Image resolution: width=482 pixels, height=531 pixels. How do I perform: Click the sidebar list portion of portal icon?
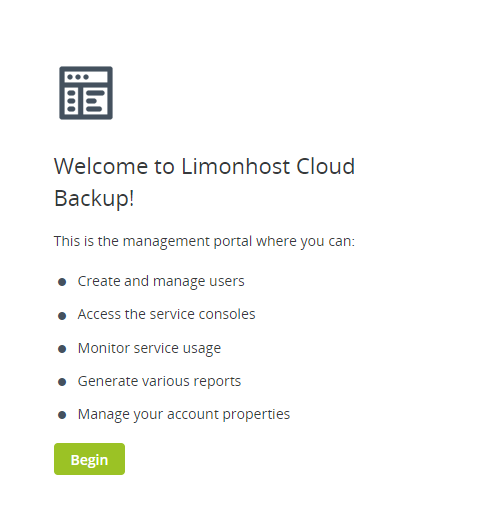pos(71,101)
